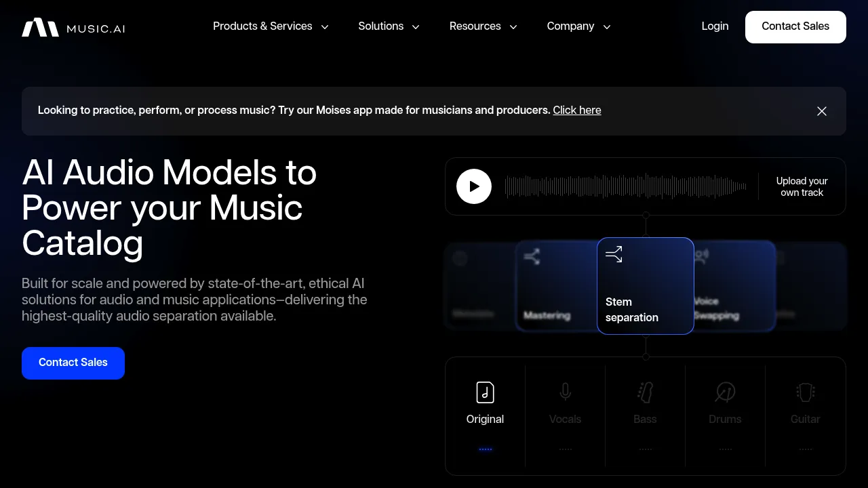
Task: Select the Drums stem label
Action: 725,420
